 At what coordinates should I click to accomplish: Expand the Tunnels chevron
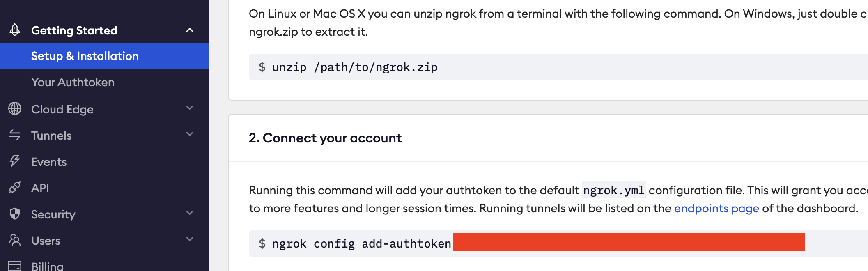190,134
